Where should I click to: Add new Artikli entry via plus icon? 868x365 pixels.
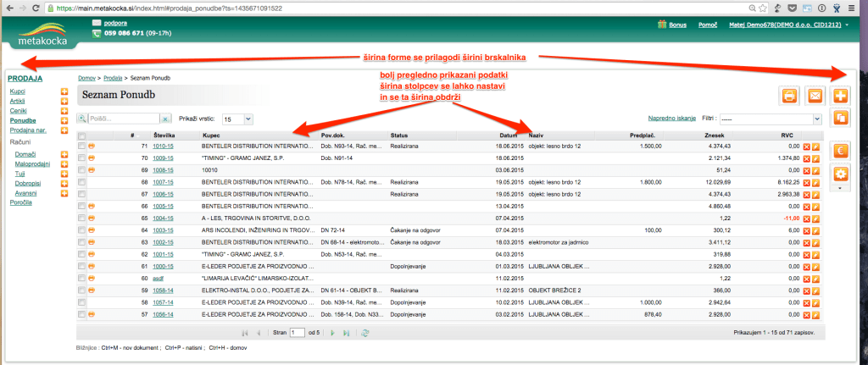(x=64, y=102)
